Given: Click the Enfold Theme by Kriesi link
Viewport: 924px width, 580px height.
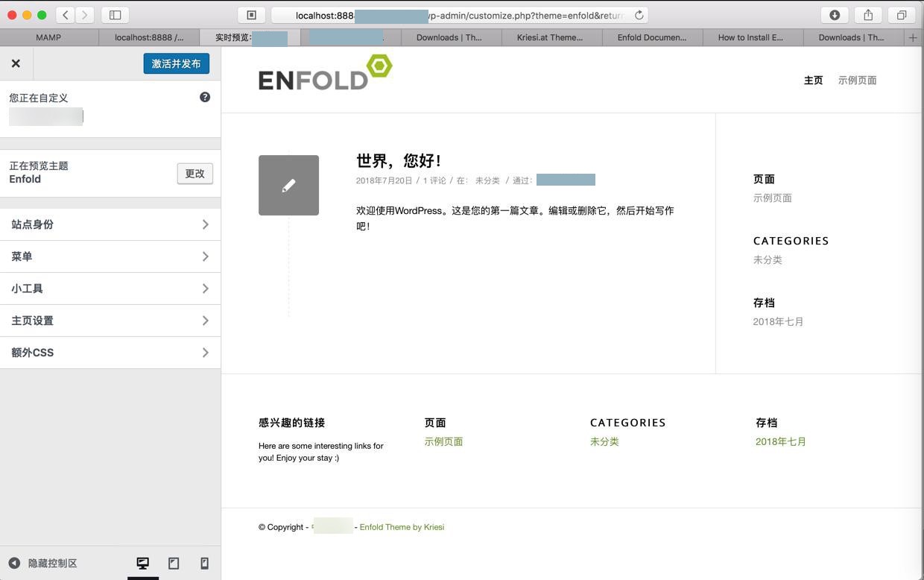Looking at the screenshot, I should (x=402, y=527).
